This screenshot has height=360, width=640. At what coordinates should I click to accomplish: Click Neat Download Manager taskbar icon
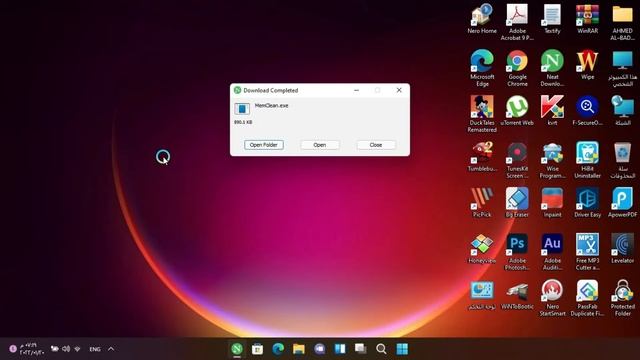[237, 349]
